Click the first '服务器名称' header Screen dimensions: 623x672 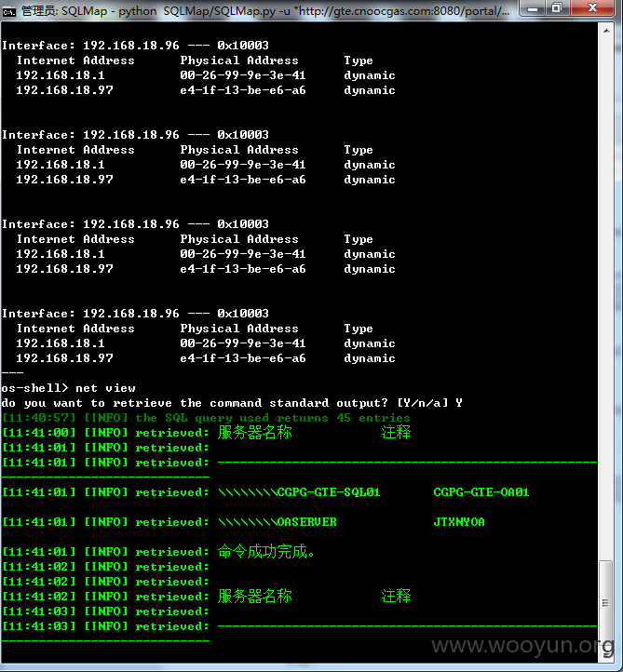click(x=254, y=432)
